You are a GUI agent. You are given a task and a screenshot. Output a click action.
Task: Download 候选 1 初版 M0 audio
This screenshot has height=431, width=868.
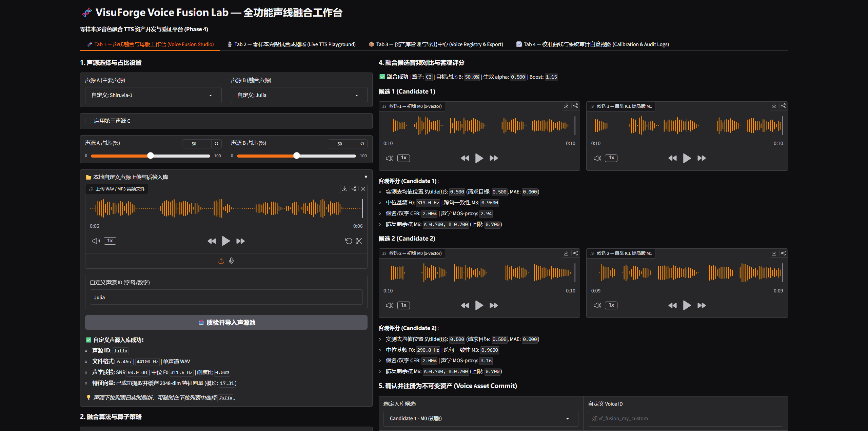point(566,106)
